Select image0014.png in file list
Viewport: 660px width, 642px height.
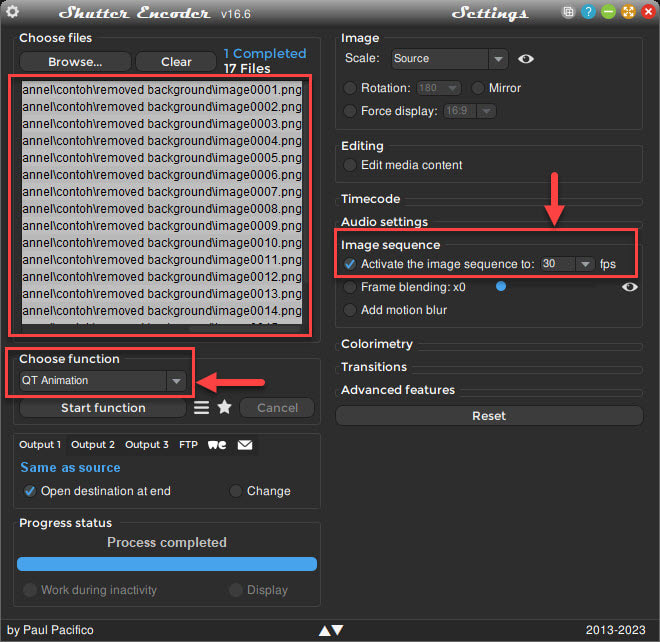162,310
